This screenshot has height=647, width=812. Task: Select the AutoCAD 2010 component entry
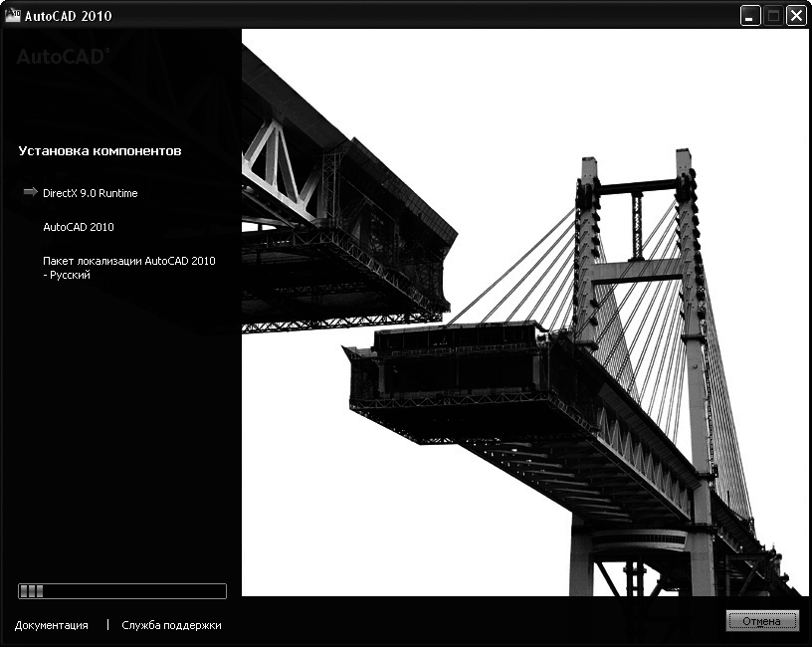tap(77, 227)
